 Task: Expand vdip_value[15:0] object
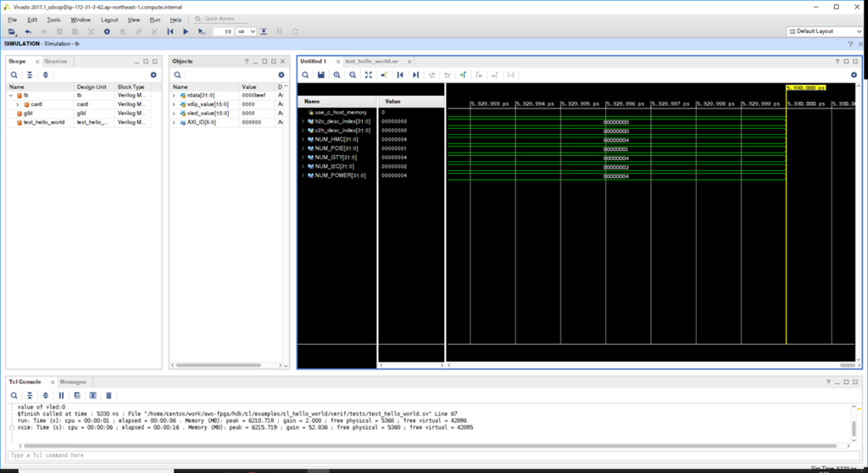pyautogui.click(x=174, y=104)
